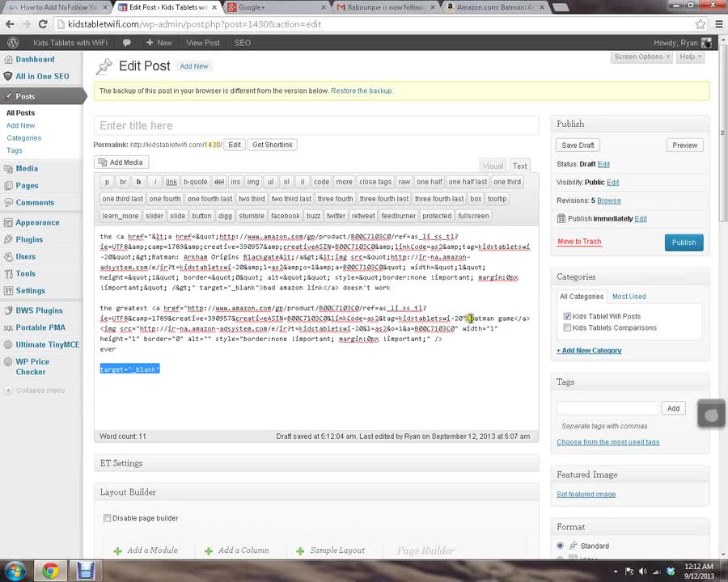The image size is (728, 582).
Task: Switch to the Google+ browser tab
Action: click(x=277, y=7)
